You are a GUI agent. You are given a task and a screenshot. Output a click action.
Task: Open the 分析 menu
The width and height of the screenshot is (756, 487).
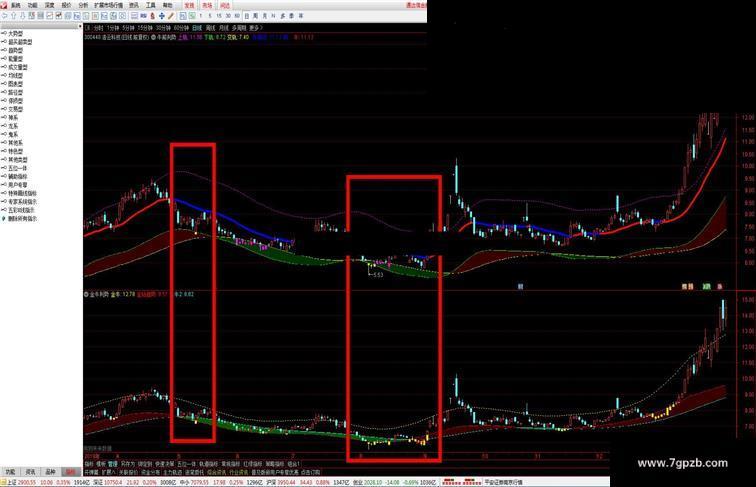point(83,5)
